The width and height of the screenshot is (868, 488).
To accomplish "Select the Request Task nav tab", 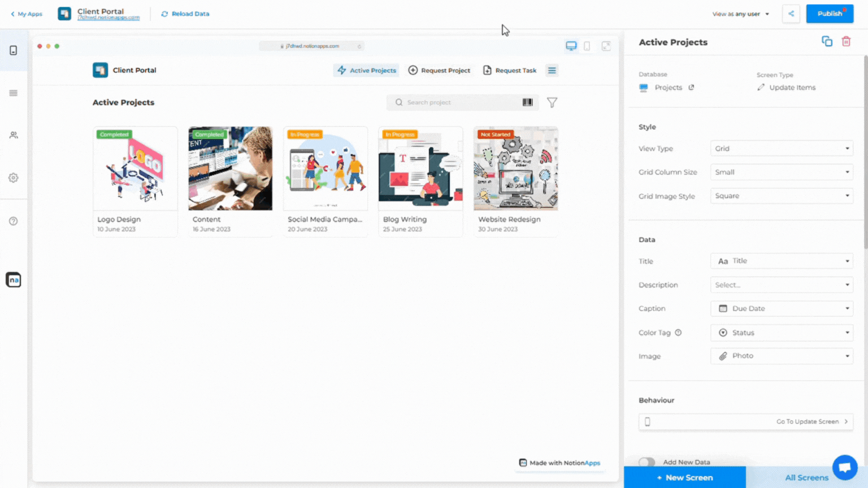I will [x=510, y=71].
